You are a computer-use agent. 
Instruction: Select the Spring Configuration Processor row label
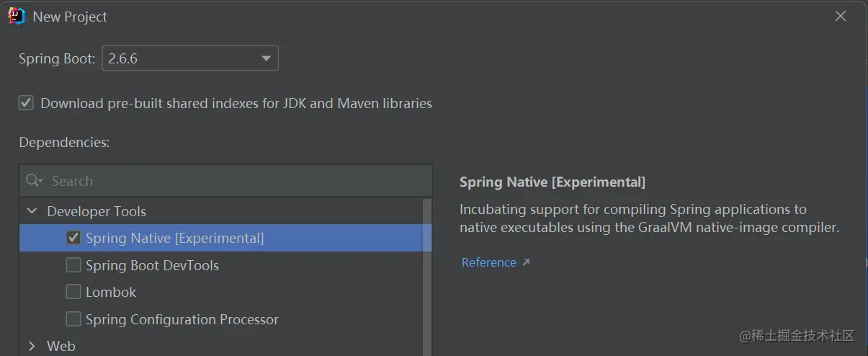tap(182, 319)
